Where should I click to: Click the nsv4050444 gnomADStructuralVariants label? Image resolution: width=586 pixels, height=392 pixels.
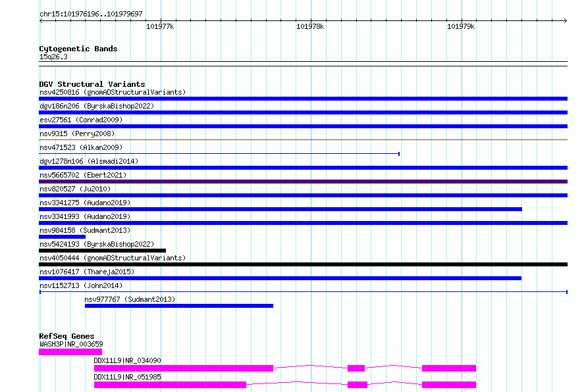tap(113, 258)
